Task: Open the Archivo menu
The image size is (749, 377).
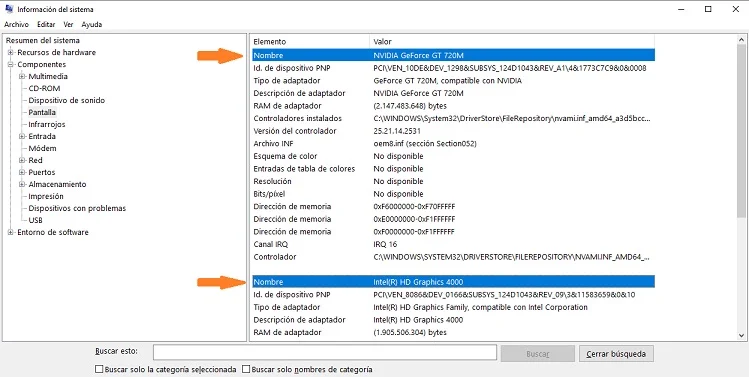Action: [16, 24]
